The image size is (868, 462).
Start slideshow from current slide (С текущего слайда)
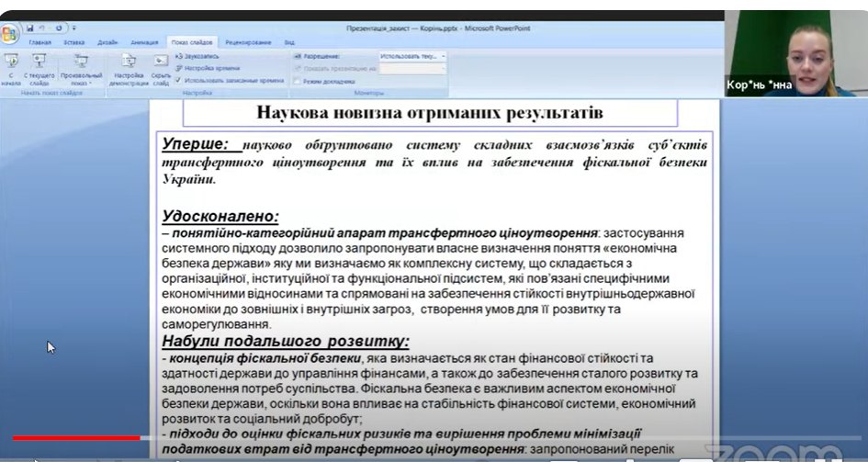[39, 69]
